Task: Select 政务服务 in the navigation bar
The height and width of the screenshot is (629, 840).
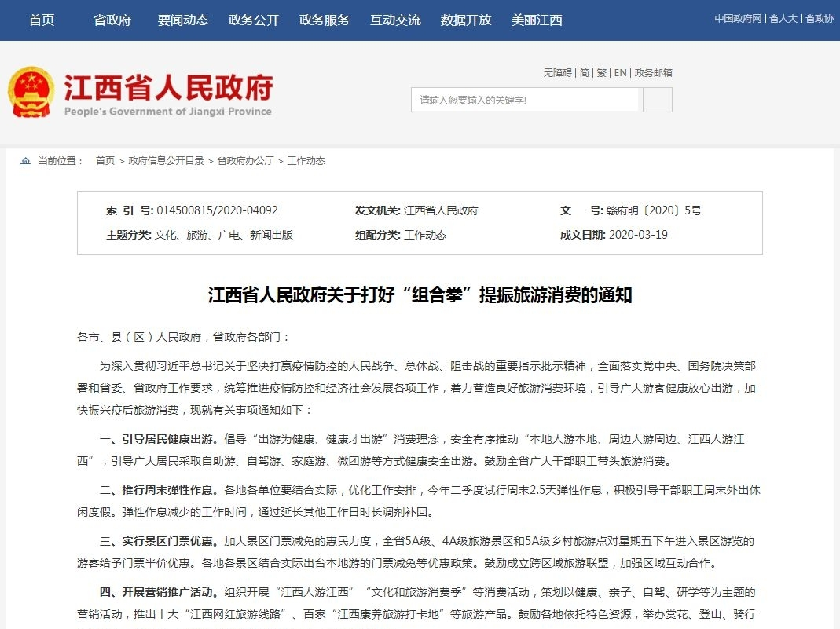Action: pyautogui.click(x=324, y=20)
